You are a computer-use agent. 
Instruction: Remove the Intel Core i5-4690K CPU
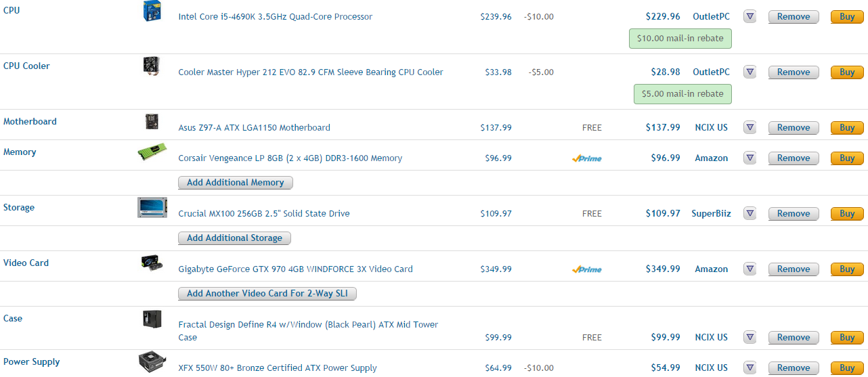pyautogui.click(x=794, y=16)
